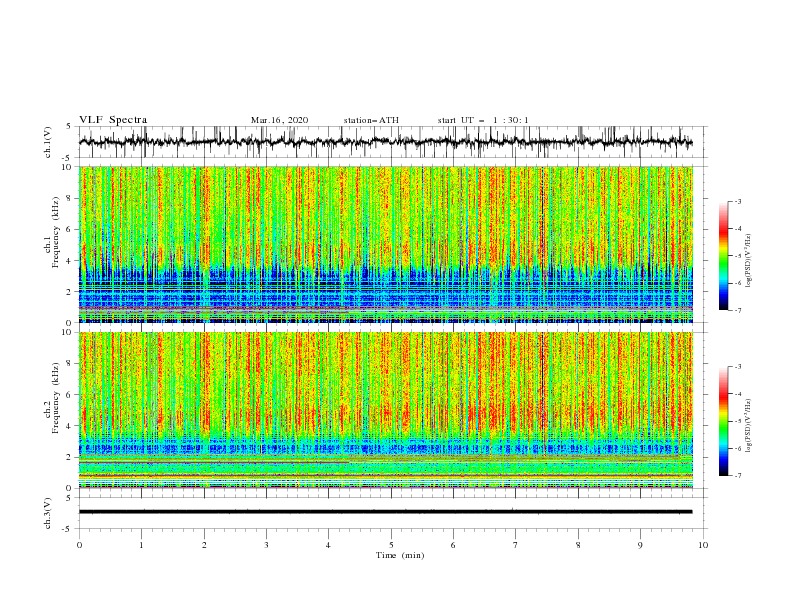The height and width of the screenshot is (612, 792).
Task: Click the time axis tick label '2'
Action: coord(204,545)
